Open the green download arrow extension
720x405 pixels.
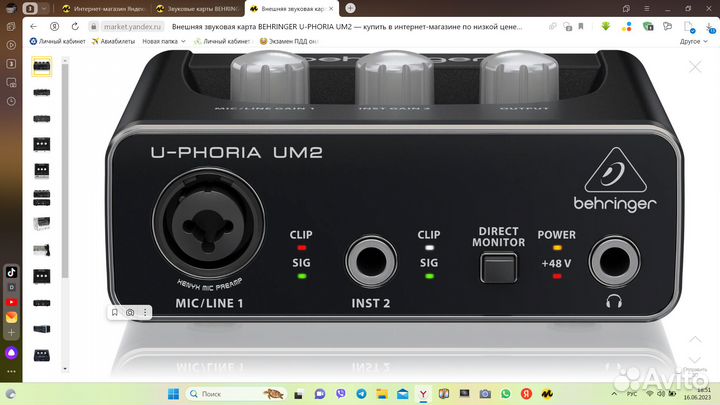click(606, 27)
